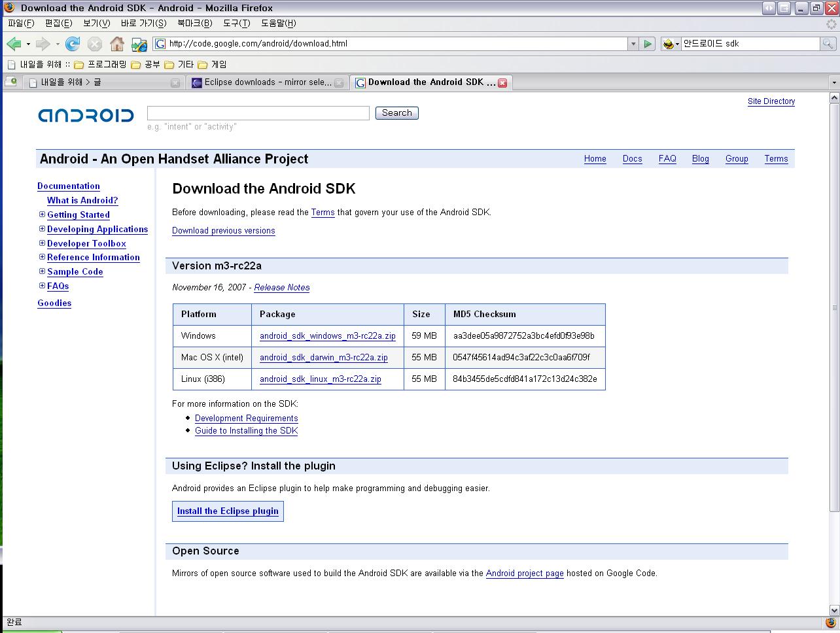Open the Release Notes link
This screenshot has width=840, height=633.
click(282, 288)
